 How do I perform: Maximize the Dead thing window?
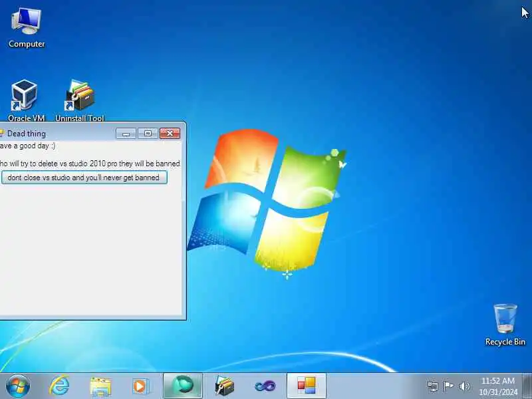[148, 134]
